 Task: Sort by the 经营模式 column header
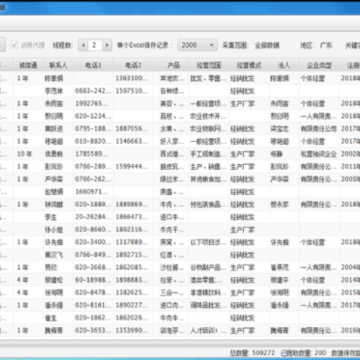pyautogui.click(x=249, y=65)
